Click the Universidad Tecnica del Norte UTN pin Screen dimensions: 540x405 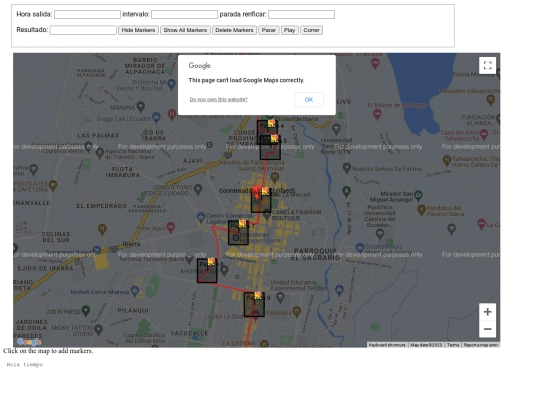click(336, 129)
